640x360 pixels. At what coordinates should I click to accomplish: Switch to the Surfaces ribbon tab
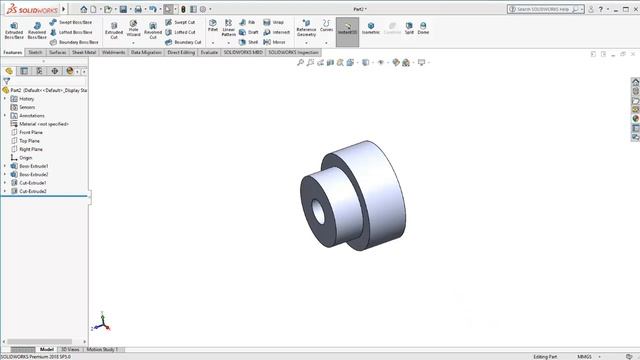click(58, 52)
